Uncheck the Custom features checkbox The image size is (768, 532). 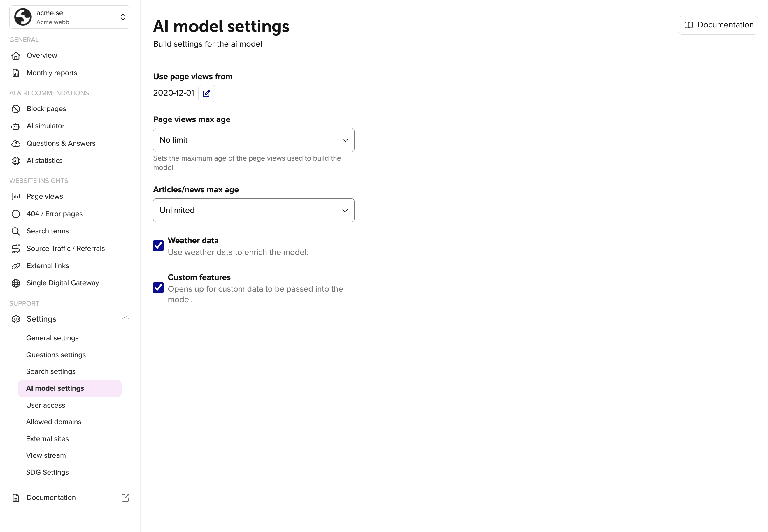point(158,288)
